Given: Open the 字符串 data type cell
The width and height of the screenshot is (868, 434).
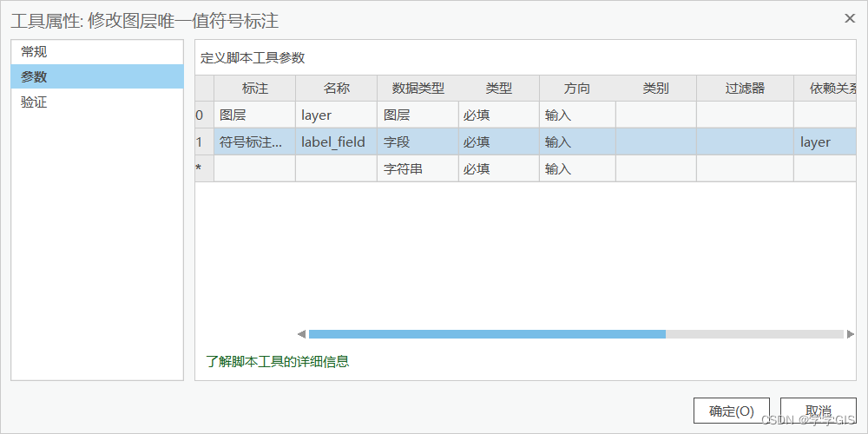Looking at the screenshot, I should tap(418, 168).
